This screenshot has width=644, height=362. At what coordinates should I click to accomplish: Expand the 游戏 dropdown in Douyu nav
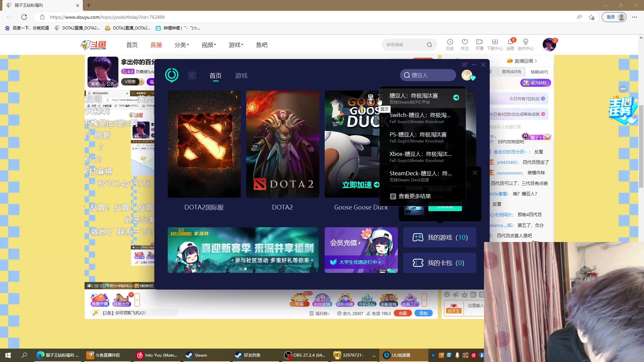(236, 45)
